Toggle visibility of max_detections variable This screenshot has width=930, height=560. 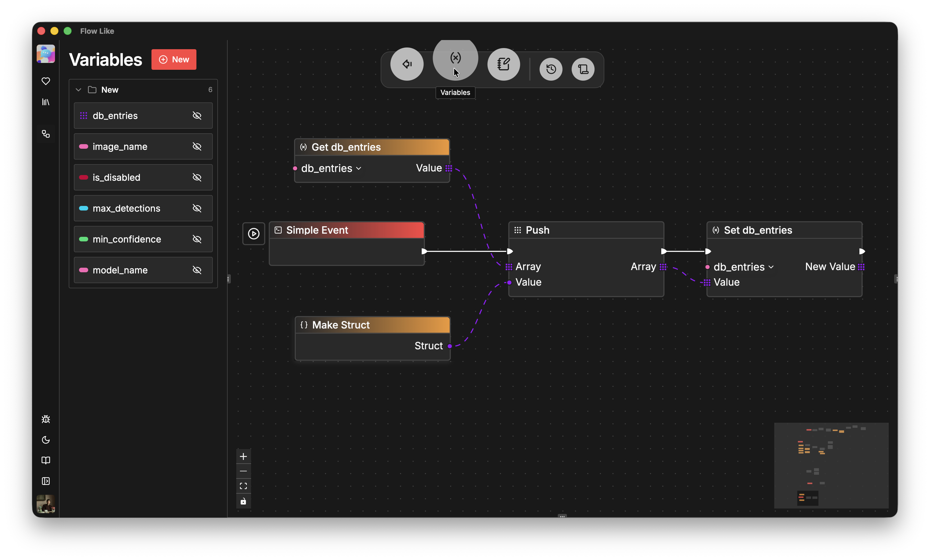(x=197, y=208)
